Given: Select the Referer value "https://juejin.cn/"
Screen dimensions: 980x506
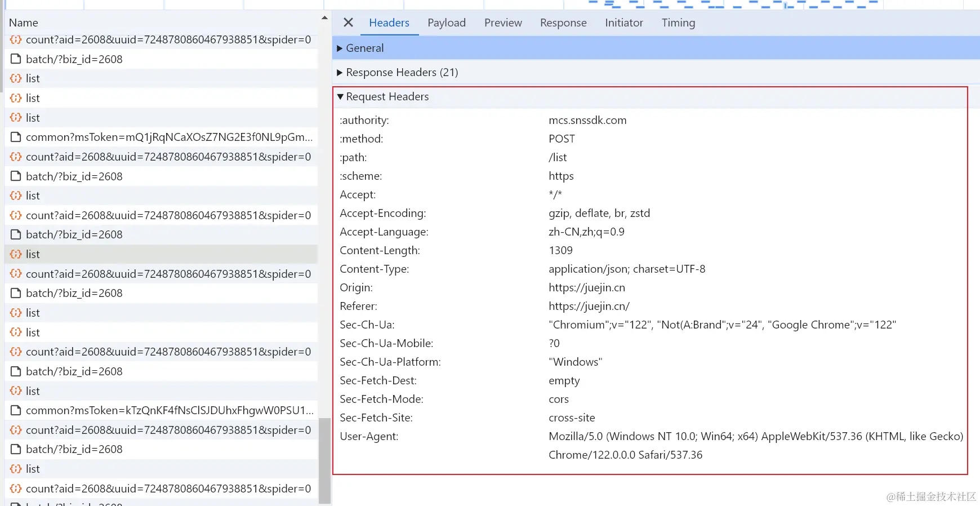Looking at the screenshot, I should pyautogui.click(x=589, y=306).
